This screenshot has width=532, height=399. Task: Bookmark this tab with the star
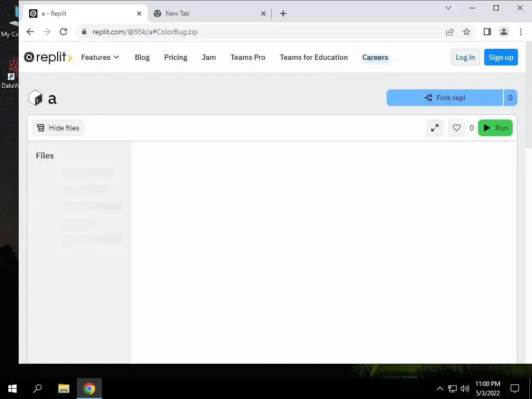[x=467, y=32]
